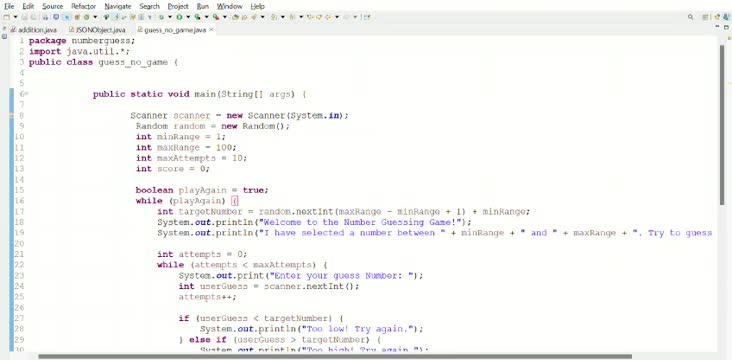Click the New file wizard icon
The width and height of the screenshot is (732, 360).
coord(6,17)
